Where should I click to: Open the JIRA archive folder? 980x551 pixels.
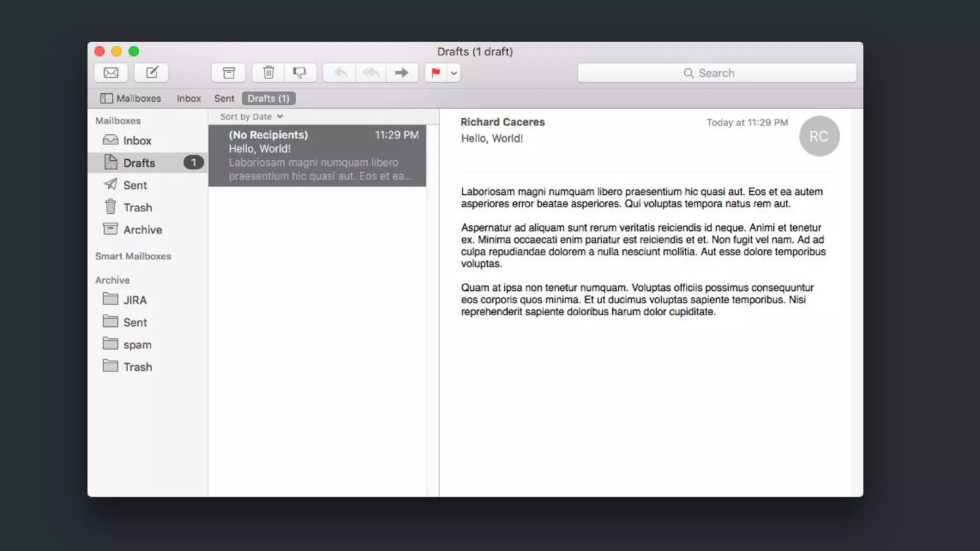[134, 300]
